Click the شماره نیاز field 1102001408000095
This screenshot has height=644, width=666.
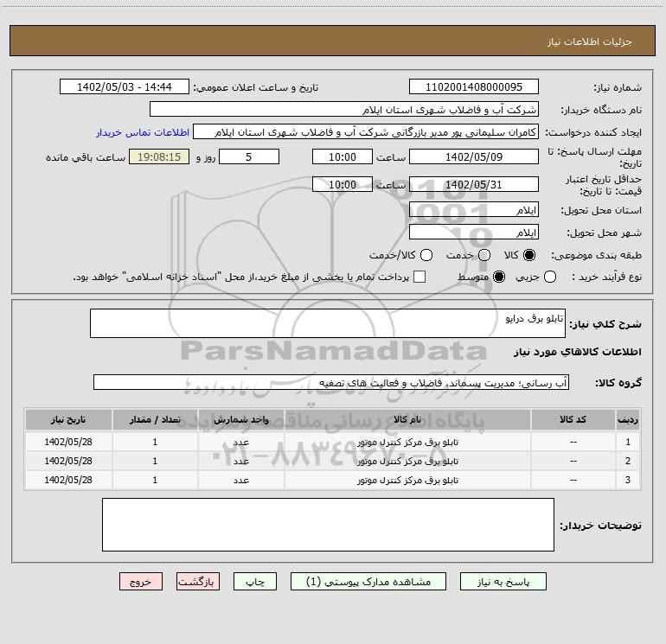coord(474,87)
